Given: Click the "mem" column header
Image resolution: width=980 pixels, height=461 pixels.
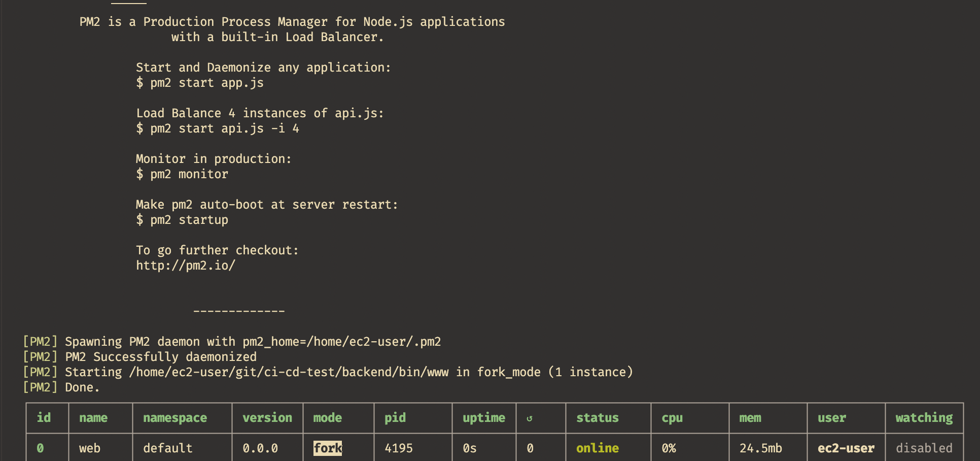Looking at the screenshot, I should click(750, 418).
